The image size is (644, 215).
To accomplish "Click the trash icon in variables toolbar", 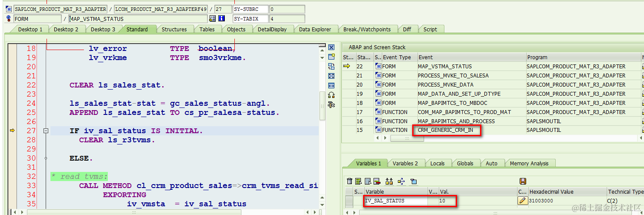I will click(x=350, y=181).
